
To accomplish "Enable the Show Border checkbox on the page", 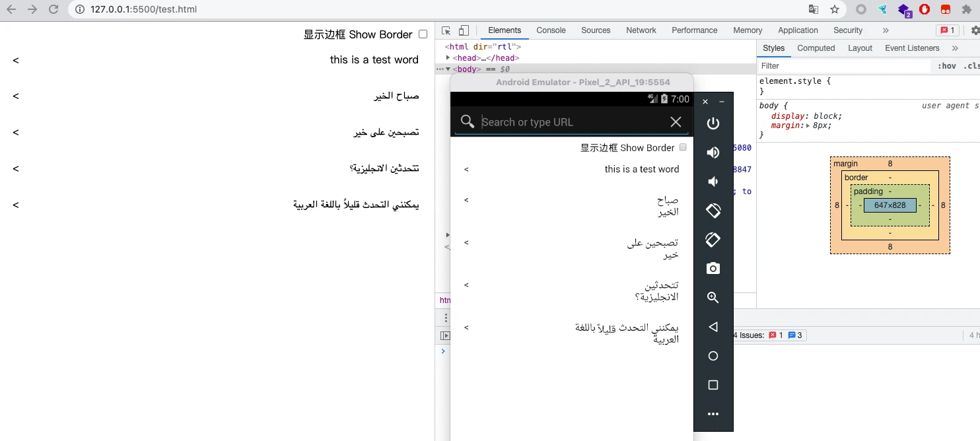I will coord(423,34).
